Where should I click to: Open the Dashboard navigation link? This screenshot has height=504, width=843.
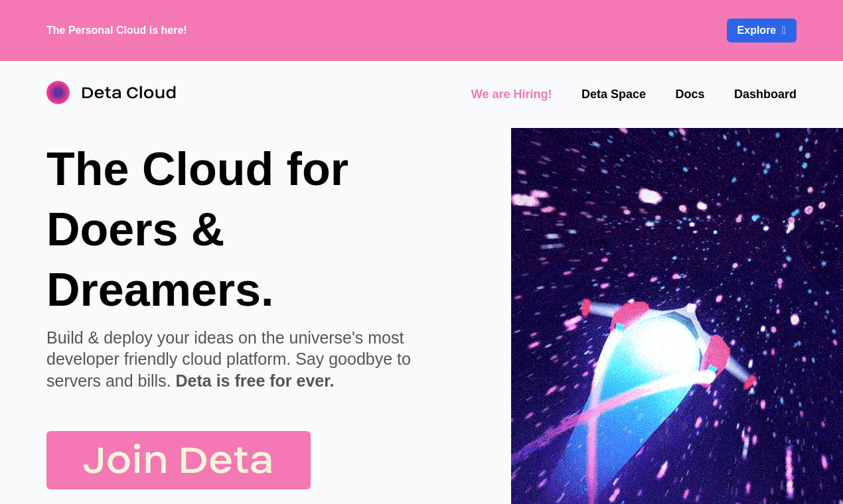(x=765, y=94)
